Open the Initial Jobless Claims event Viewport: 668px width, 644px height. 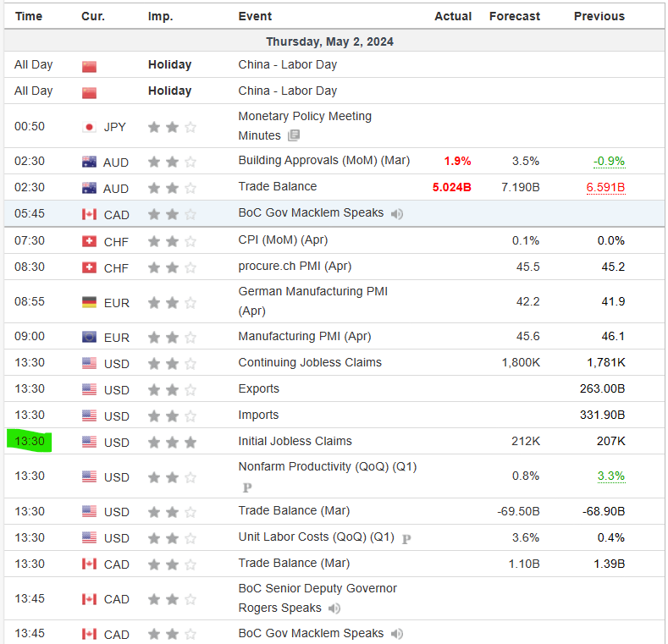click(295, 441)
